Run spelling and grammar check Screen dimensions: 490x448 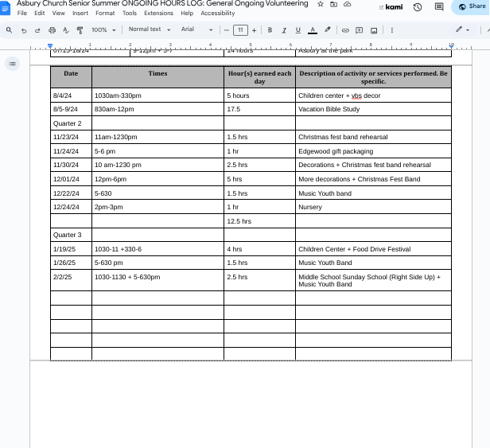click(x=65, y=30)
